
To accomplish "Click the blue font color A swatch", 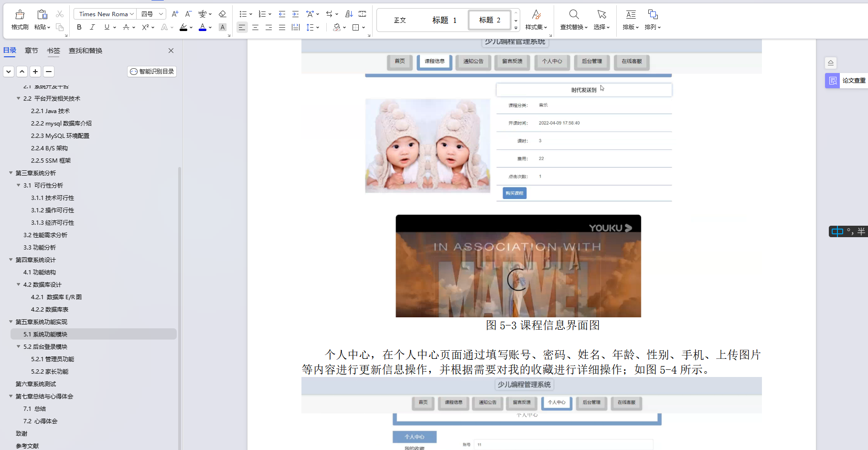I will (x=203, y=27).
